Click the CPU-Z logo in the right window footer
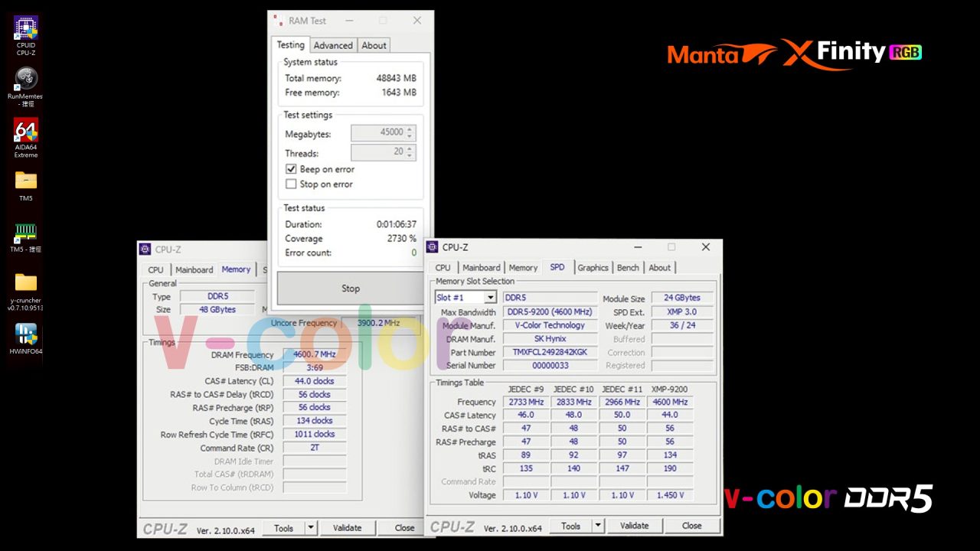The width and height of the screenshot is (980, 551). click(452, 526)
